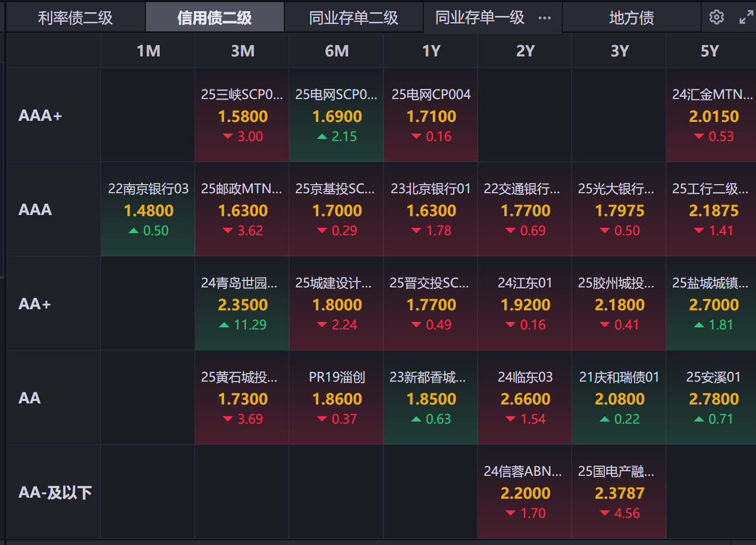Open the 25安溪01 bond cell
Screen dimensions: 756x545
pos(712,398)
